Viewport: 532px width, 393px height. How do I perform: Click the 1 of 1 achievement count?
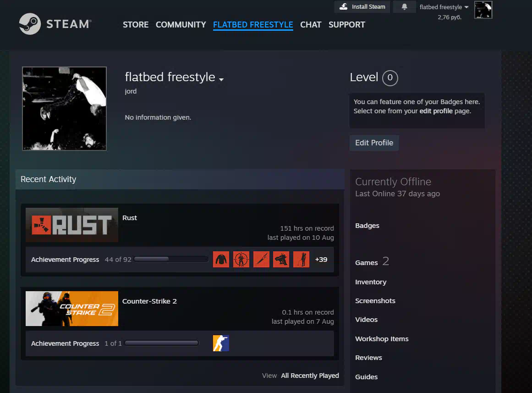click(113, 343)
